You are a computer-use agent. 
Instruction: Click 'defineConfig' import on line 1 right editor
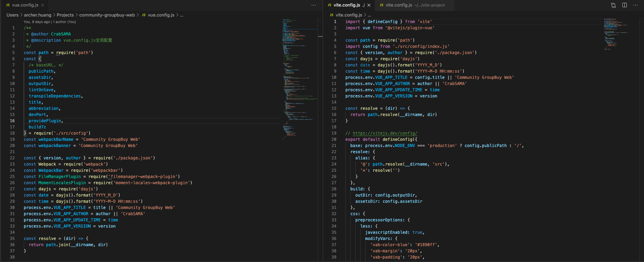coord(382,22)
